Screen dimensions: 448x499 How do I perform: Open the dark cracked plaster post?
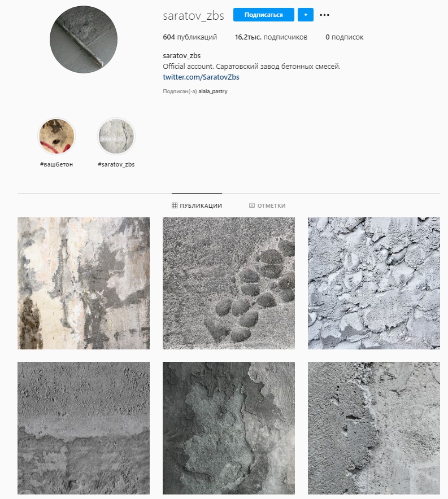click(229, 428)
